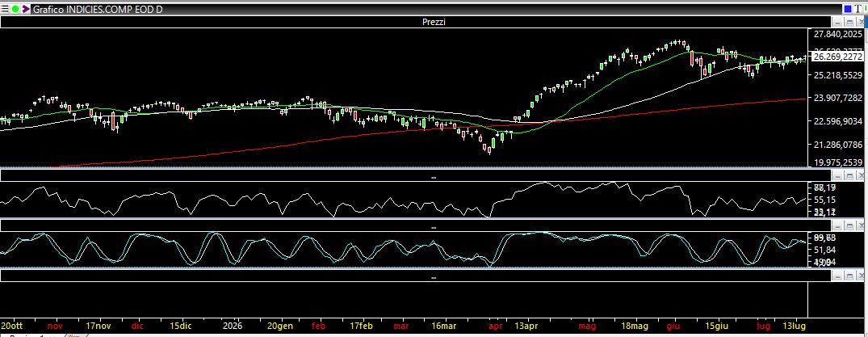
Task: Click the 20gen date label
Action: 281,326
